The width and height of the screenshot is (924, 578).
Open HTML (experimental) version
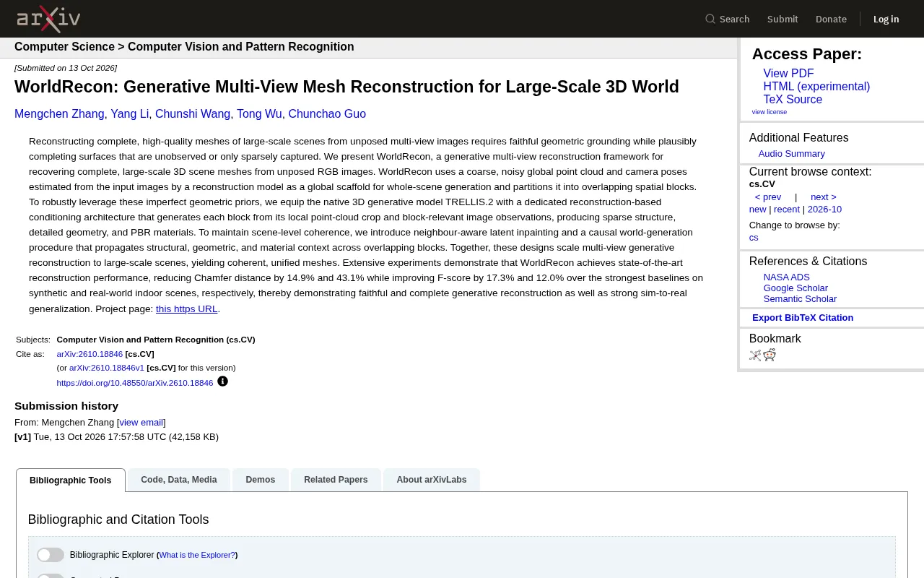pos(816,87)
